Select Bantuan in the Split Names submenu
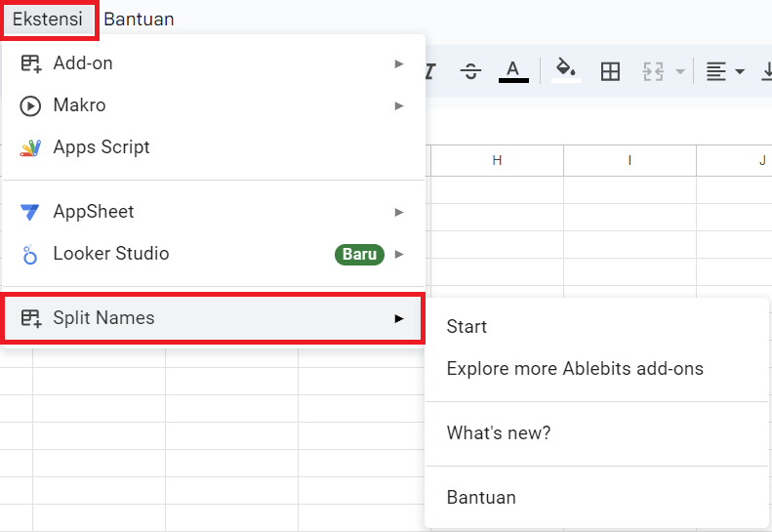 [x=596, y=498]
